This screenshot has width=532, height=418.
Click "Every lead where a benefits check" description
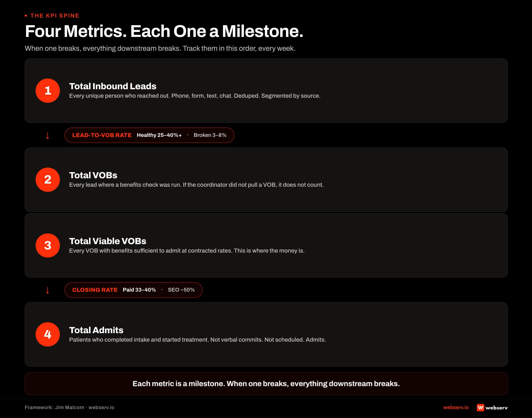point(196,185)
